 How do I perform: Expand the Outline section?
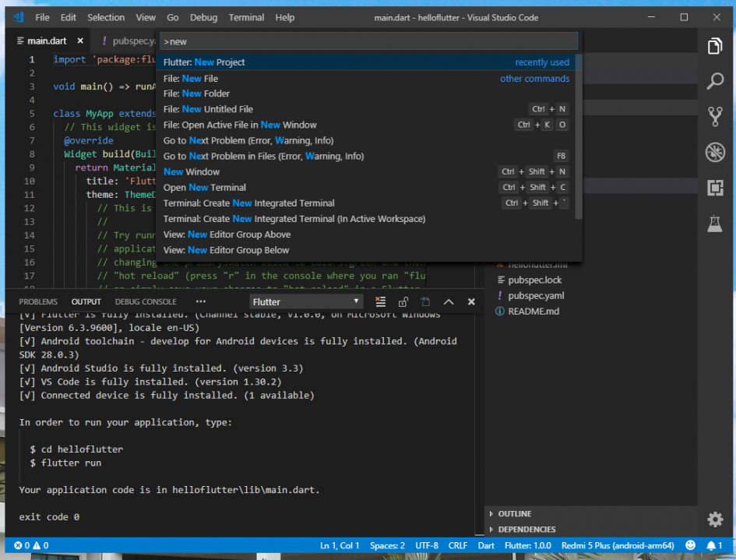click(x=514, y=514)
